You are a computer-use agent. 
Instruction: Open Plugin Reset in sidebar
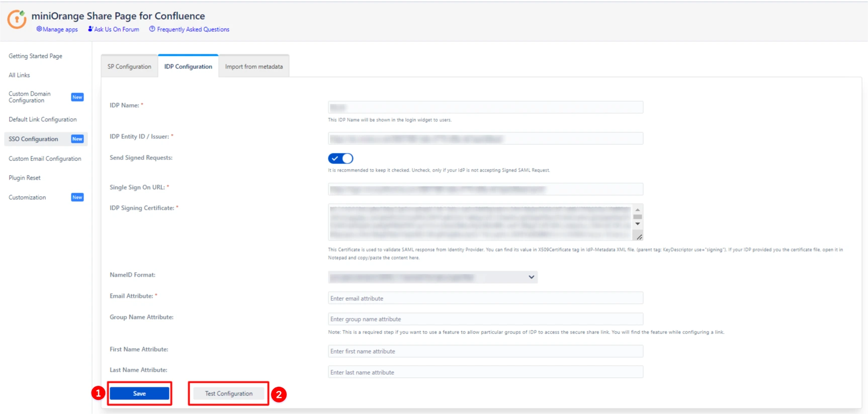coord(25,178)
